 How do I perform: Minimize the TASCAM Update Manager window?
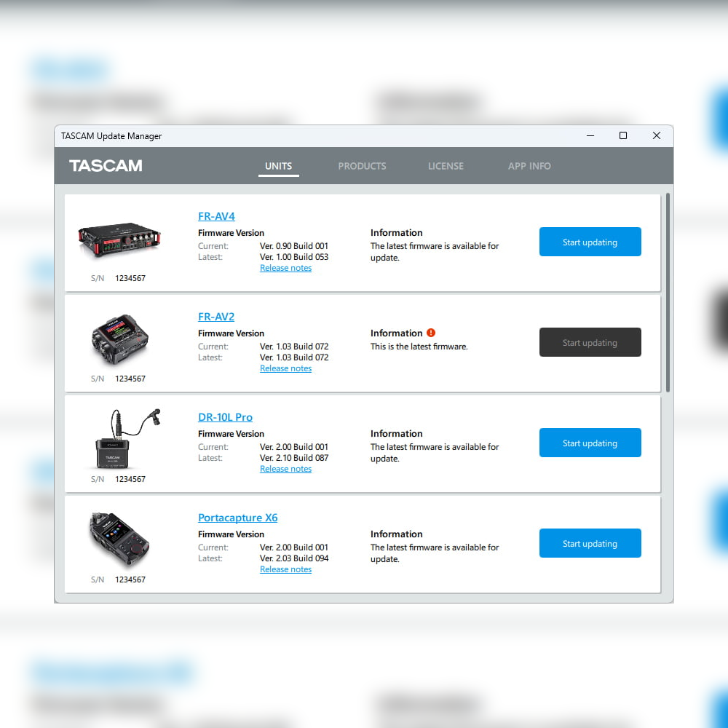(590, 135)
